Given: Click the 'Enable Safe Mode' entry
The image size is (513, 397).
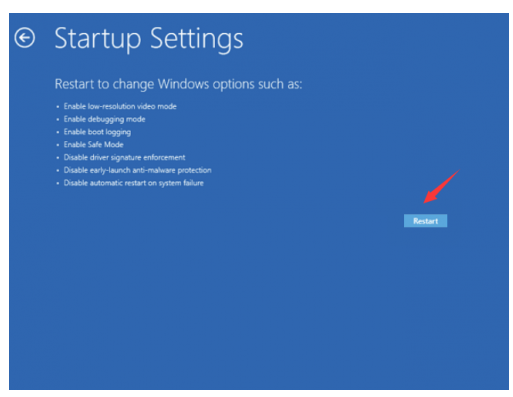Looking at the screenshot, I should (93, 145).
